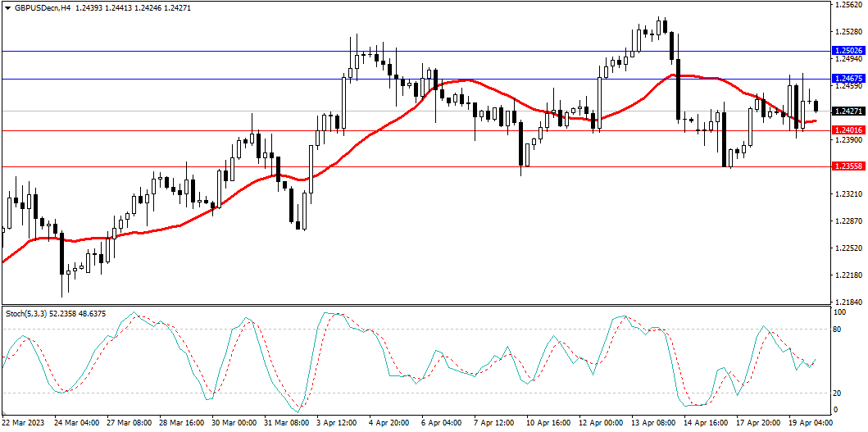This screenshot has width=868, height=432.
Task: Select the GBPUSDecn,H4 chart title text
Action: point(42,9)
